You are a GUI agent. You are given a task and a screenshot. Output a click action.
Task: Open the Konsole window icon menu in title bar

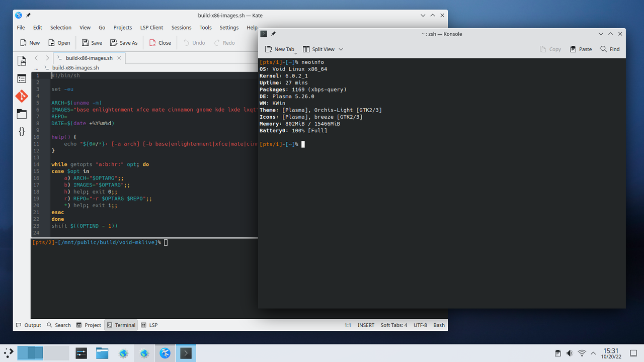pyautogui.click(x=264, y=34)
